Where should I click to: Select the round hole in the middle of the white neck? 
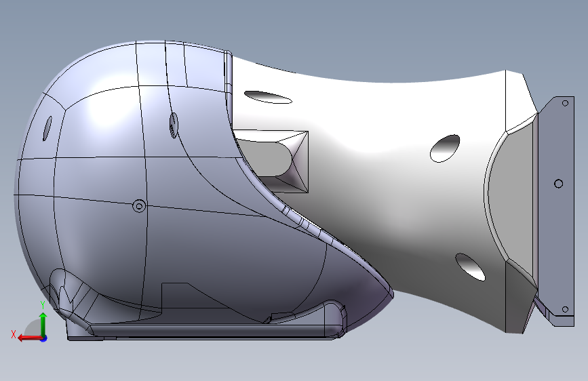(445, 148)
